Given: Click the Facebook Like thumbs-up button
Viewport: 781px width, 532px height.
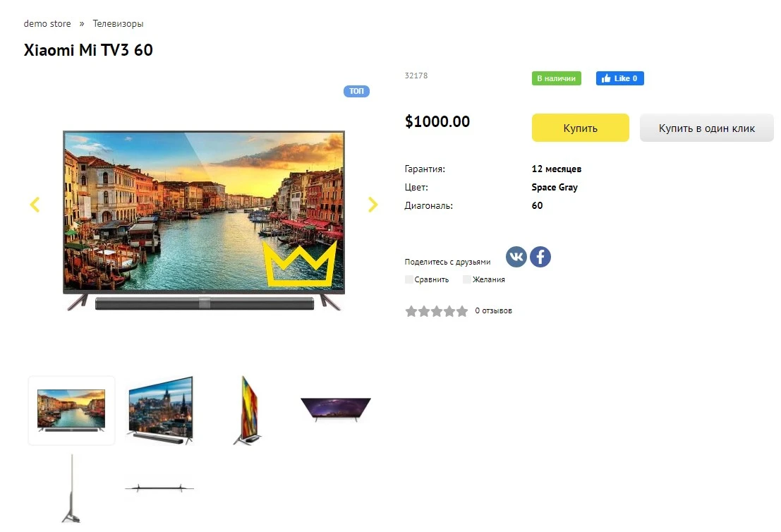Looking at the screenshot, I should pos(619,78).
